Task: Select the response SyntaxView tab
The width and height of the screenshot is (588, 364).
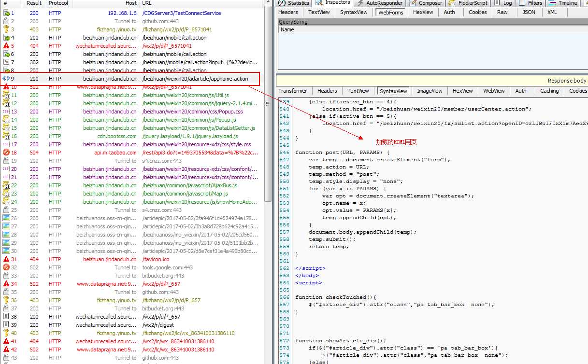Action: pyautogui.click(x=393, y=91)
